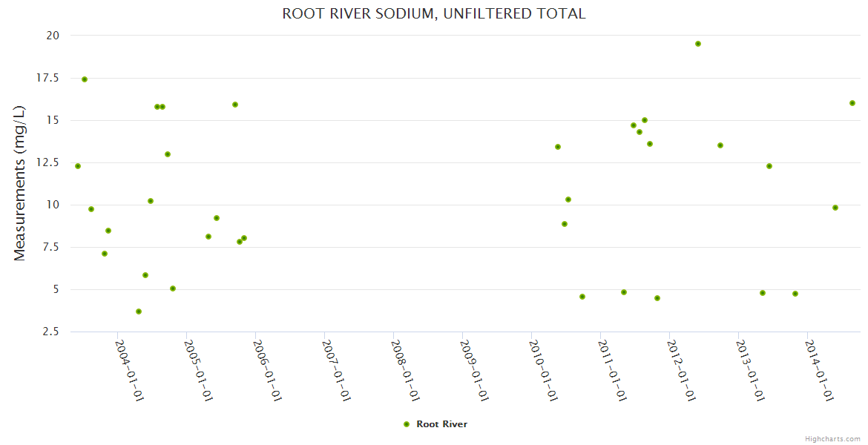868x445 pixels.
Task: Toggle the Root River series legend label
Action: 441,424
